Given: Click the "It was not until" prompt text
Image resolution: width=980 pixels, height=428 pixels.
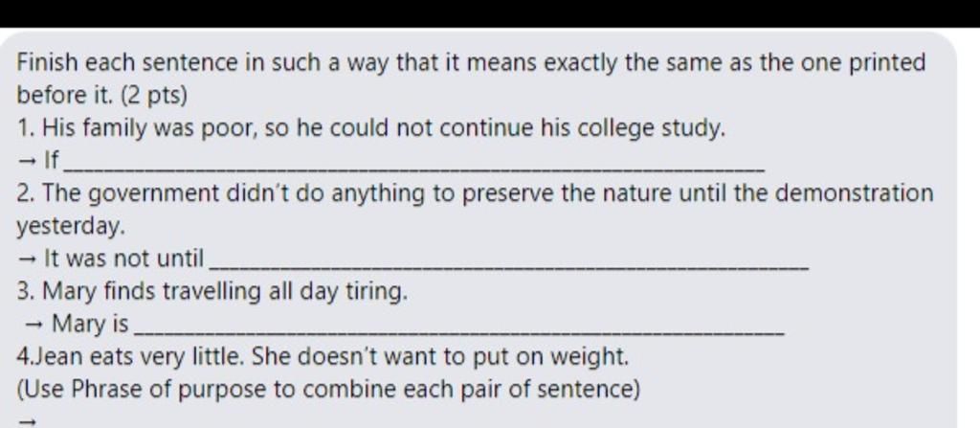Looking at the screenshot, I should (x=124, y=259).
